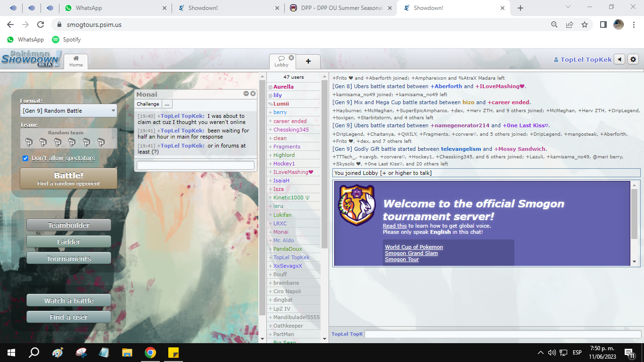Share this page icon in address bar
The image size is (644, 362).
pyautogui.click(x=570, y=25)
